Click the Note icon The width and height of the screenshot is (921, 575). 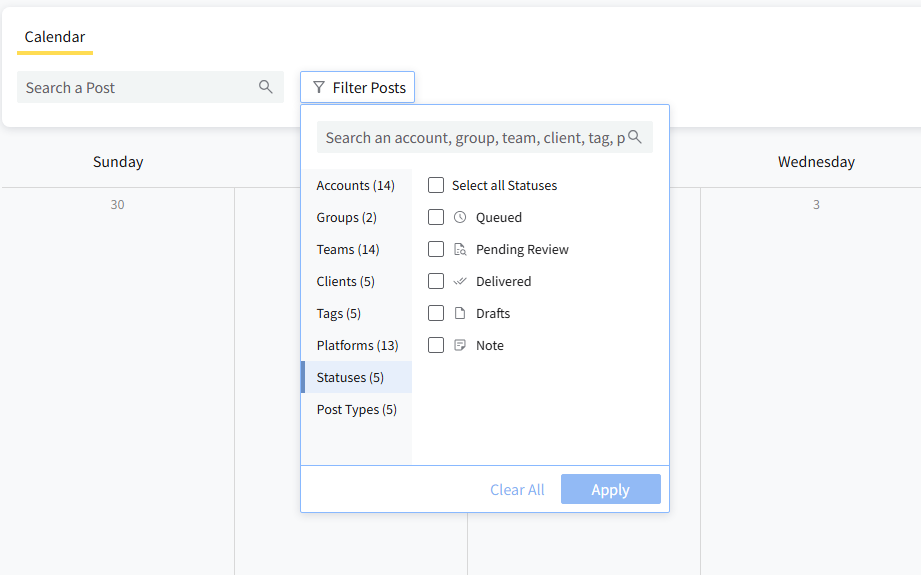pyautogui.click(x=460, y=345)
